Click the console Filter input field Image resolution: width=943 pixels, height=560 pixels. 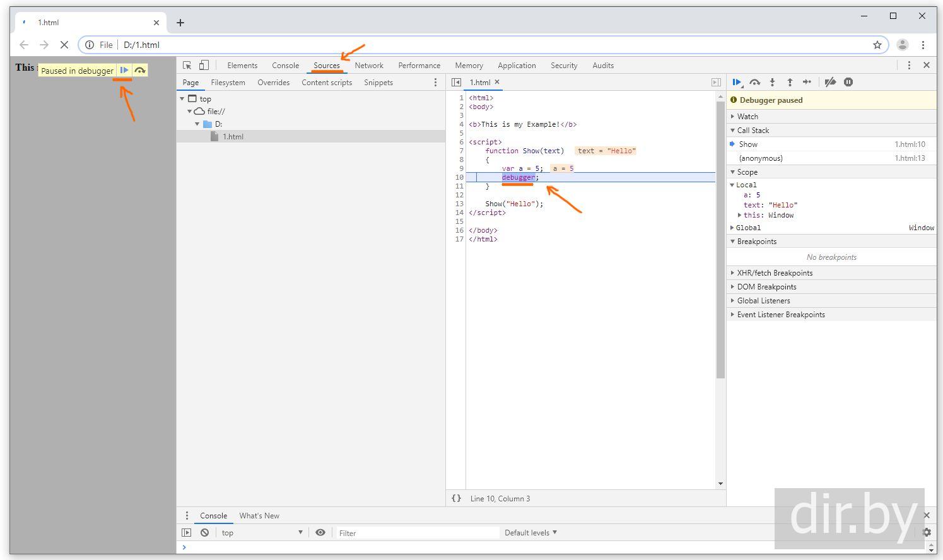416,533
